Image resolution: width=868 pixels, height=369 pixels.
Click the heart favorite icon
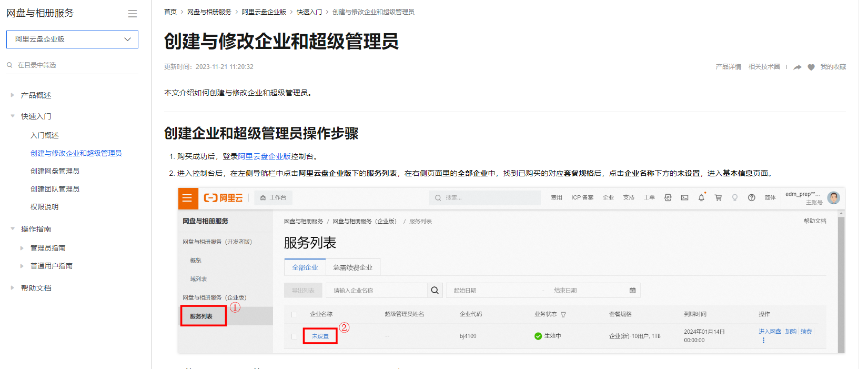pyautogui.click(x=811, y=67)
